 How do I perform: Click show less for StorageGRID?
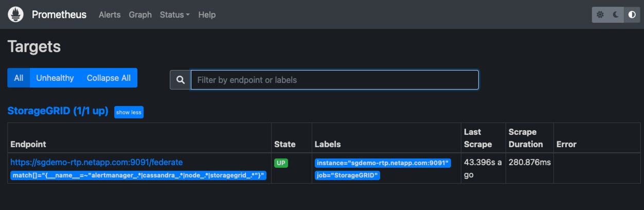129,112
